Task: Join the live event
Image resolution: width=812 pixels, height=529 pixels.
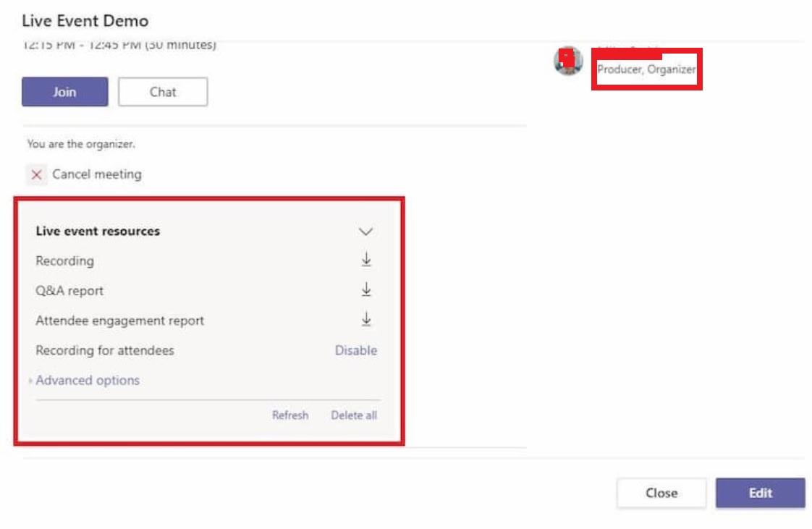Action: click(64, 92)
